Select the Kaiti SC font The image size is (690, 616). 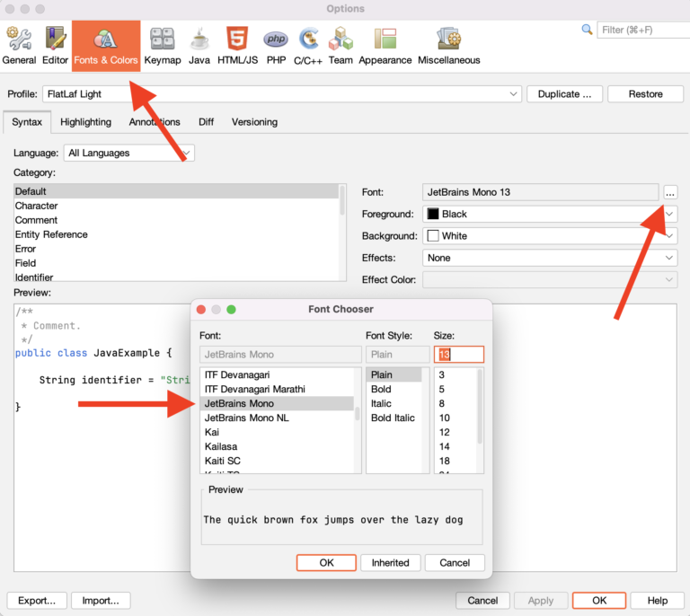pyautogui.click(x=278, y=461)
